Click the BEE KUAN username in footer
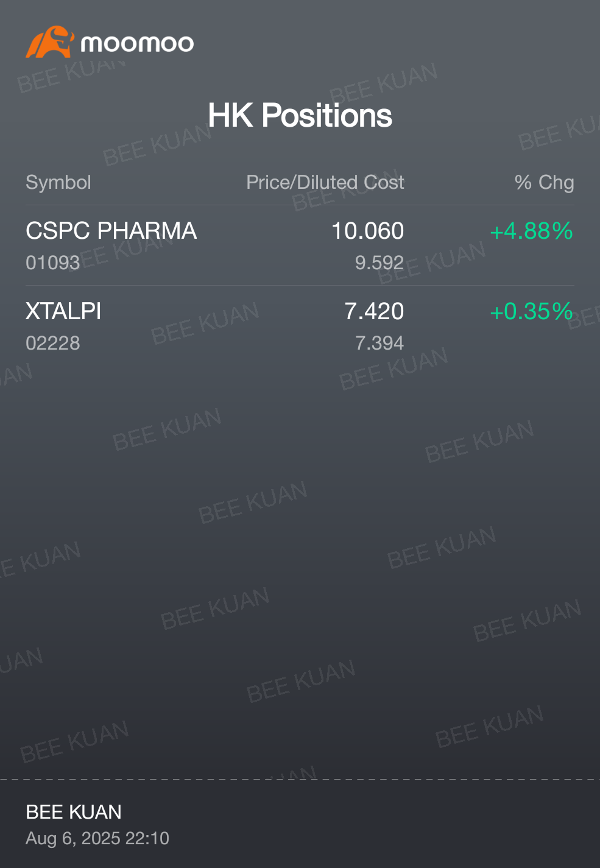The height and width of the screenshot is (868, 600). click(74, 812)
